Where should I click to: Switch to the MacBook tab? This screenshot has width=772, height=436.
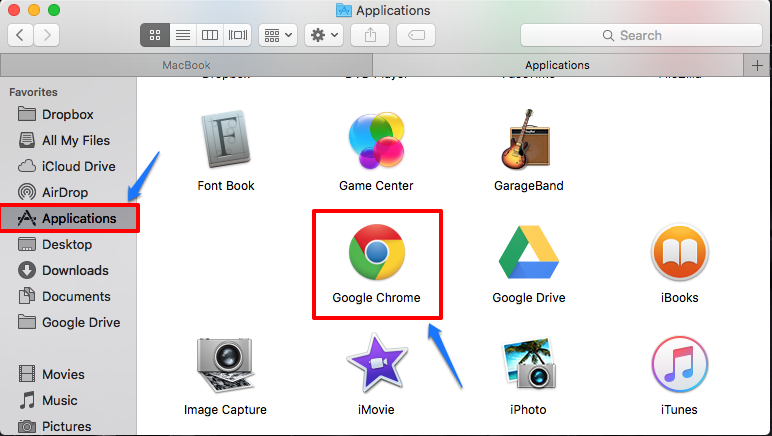(186, 65)
